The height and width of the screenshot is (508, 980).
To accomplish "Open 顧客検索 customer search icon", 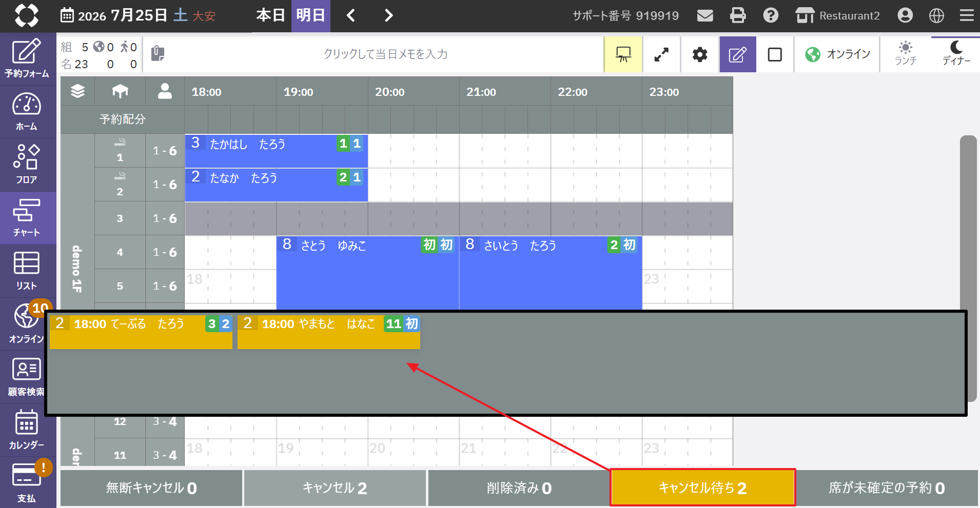I will click(x=27, y=377).
